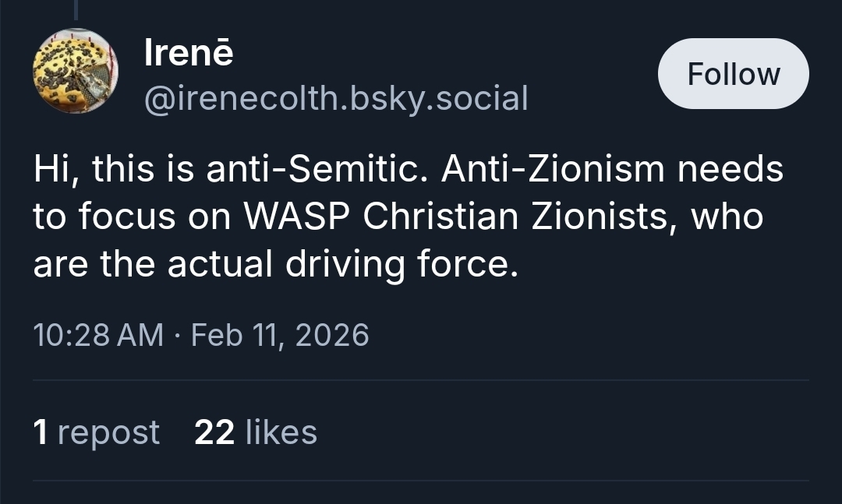
Task: View the list of 22 likes
Action: (255, 432)
